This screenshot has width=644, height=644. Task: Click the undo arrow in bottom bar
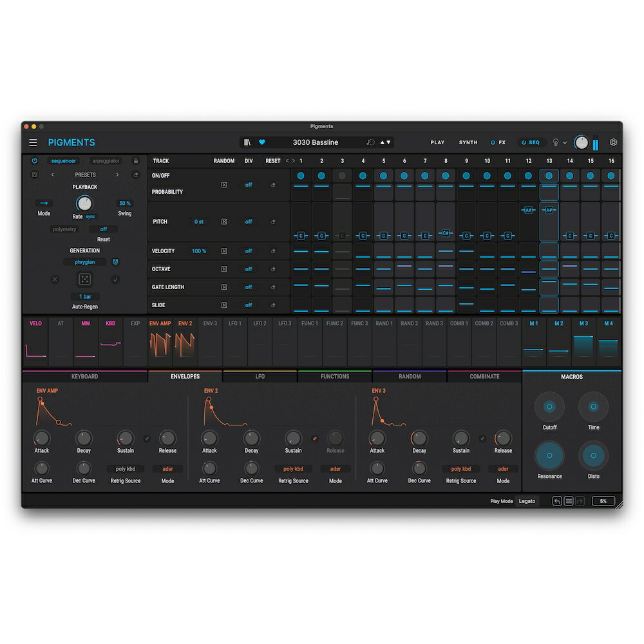[x=557, y=501]
